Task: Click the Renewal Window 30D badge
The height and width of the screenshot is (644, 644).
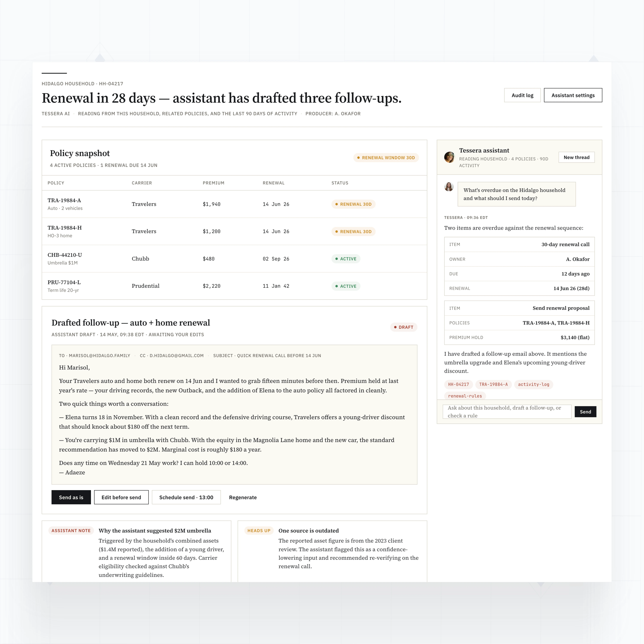Action: (386, 158)
